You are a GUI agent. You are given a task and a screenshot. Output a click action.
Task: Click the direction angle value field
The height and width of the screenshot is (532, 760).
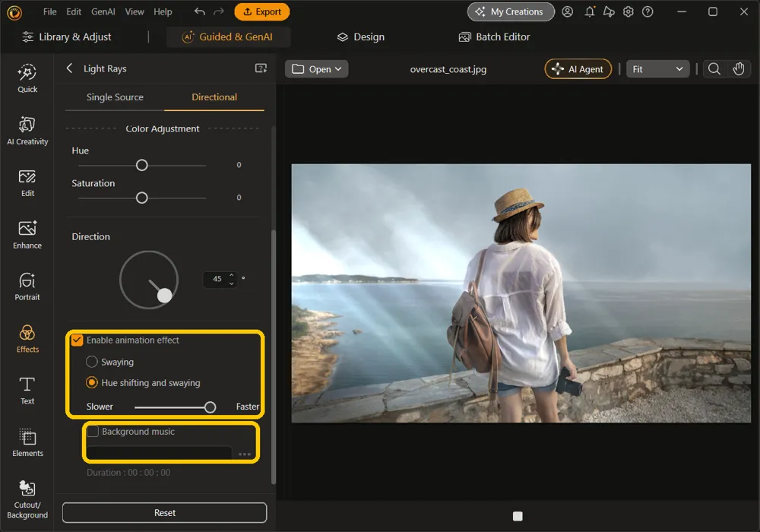(x=217, y=279)
